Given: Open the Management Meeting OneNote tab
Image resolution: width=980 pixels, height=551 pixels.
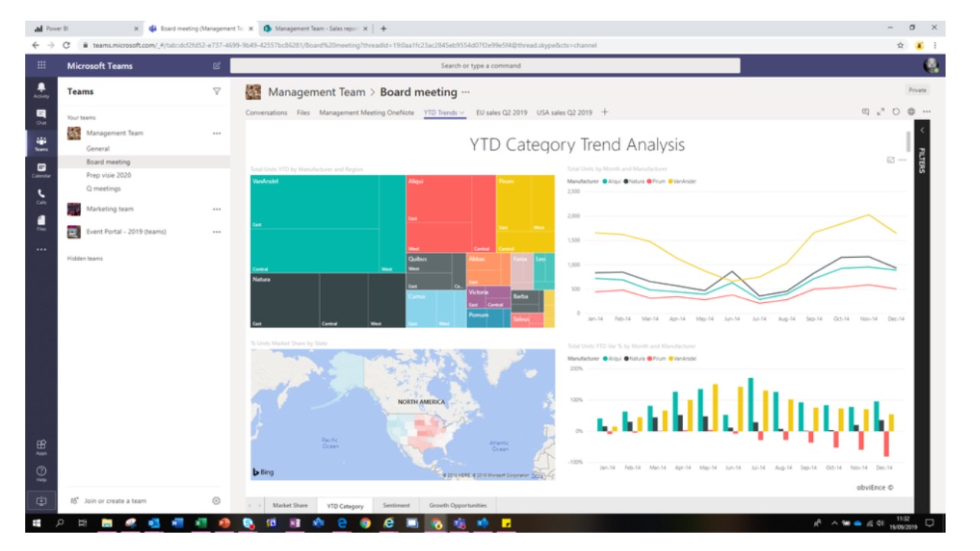Looking at the screenshot, I should 367,112.
